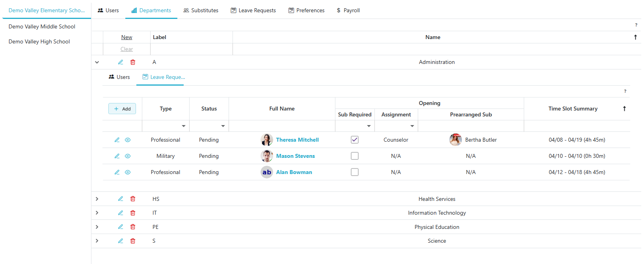Viewport: 644px width, 264px height.
Task: Delete the Health Services department
Action: click(133, 199)
